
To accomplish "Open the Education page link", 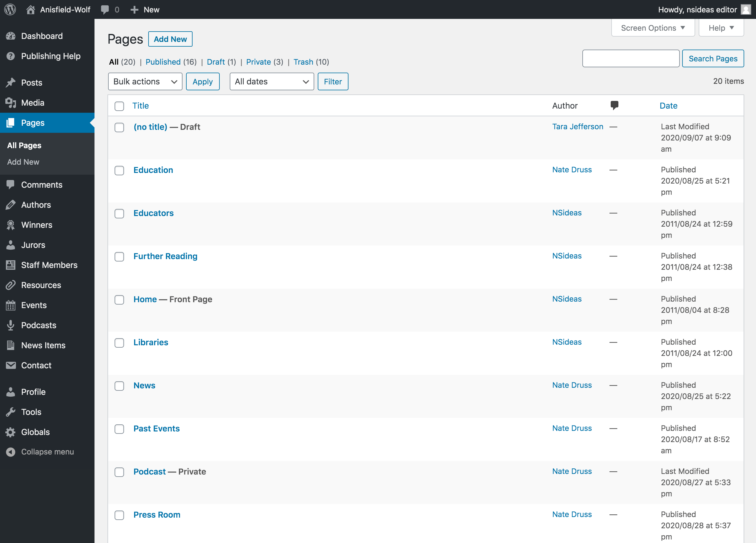I will click(x=153, y=170).
